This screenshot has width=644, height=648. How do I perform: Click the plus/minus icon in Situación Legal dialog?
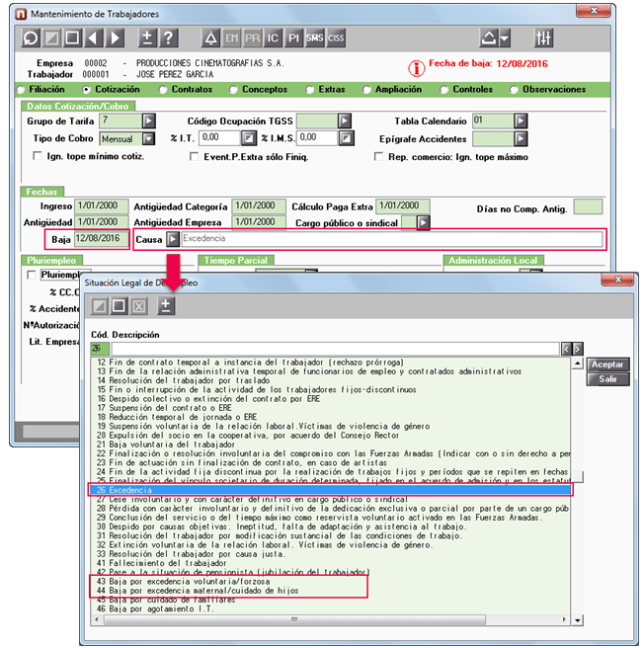point(166,306)
